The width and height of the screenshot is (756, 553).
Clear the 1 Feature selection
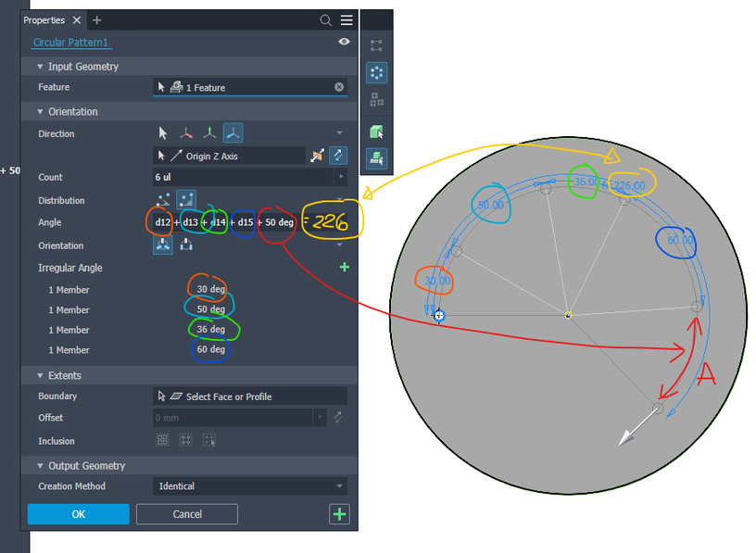(339, 87)
